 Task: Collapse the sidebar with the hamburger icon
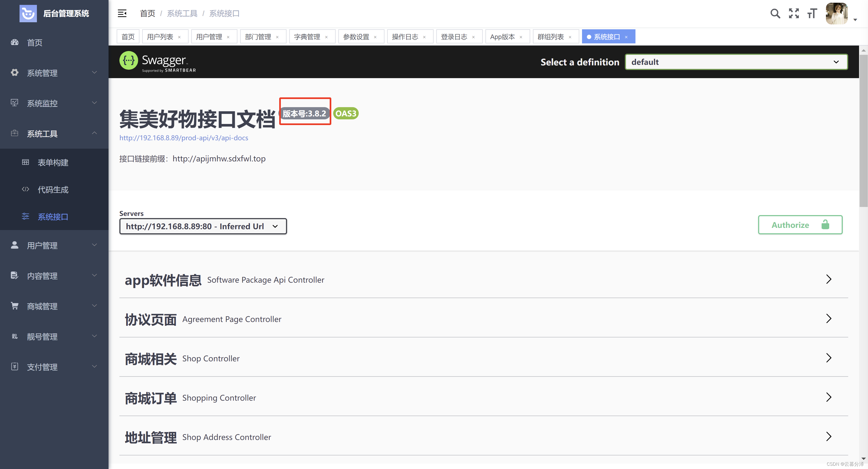point(122,14)
